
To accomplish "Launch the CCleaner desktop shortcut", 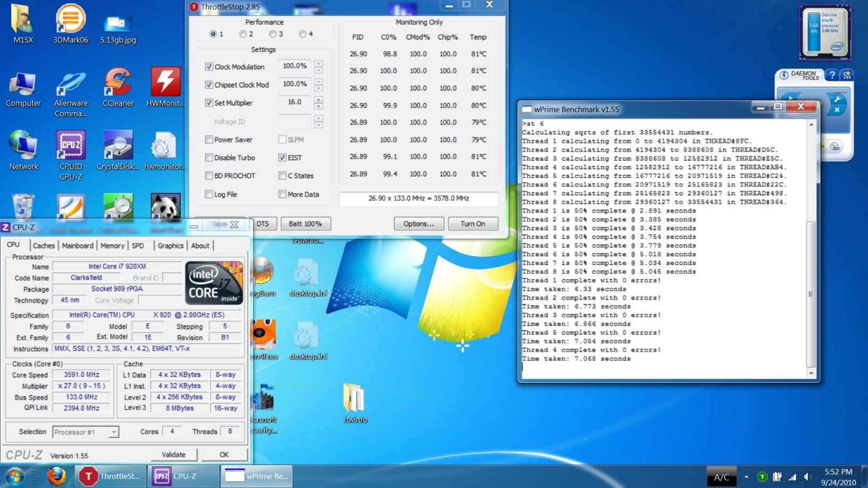I will click(x=118, y=88).
